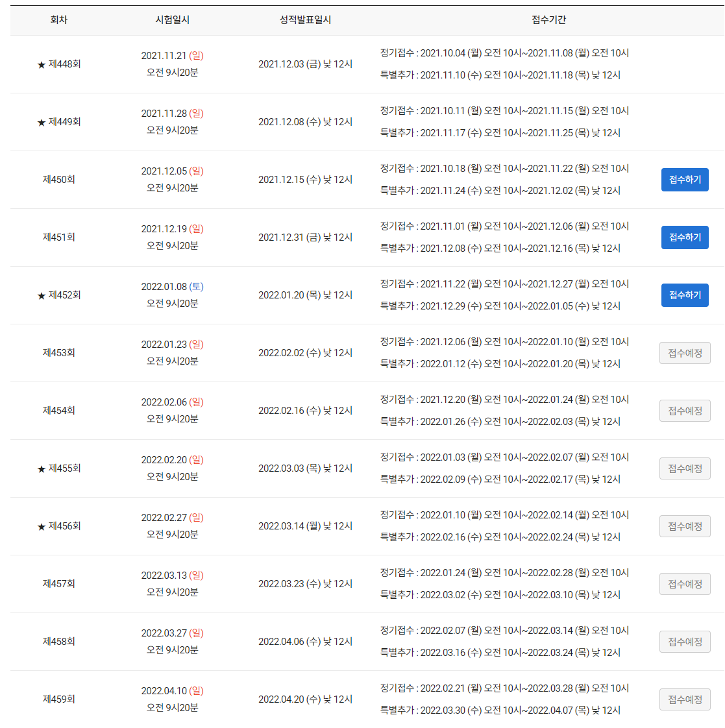Click 정기접수 line starting 2022.02.21

tap(504, 688)
